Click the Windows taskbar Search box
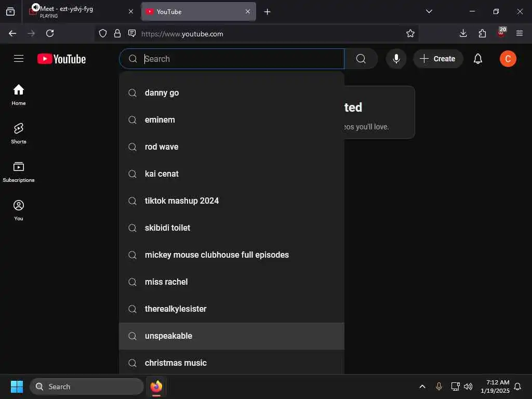The image size is (532, 399). [x=87, y=387]
